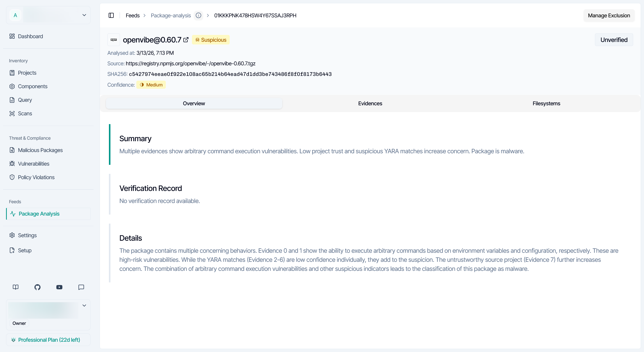The image size is (644, 352).
Task: Collapse the sidebar with the panel toggle
Action: point(111,15)
